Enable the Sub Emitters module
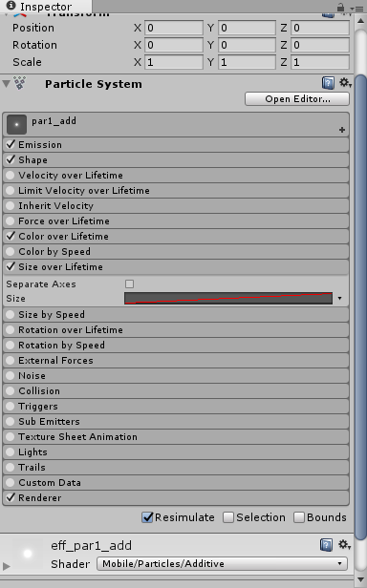Screen dimensions: 367x588 point(11,421)
